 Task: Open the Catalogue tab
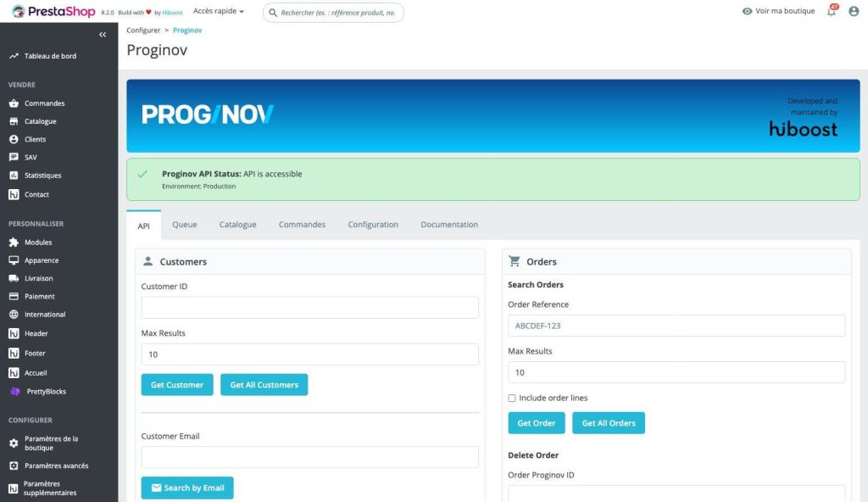238,225
